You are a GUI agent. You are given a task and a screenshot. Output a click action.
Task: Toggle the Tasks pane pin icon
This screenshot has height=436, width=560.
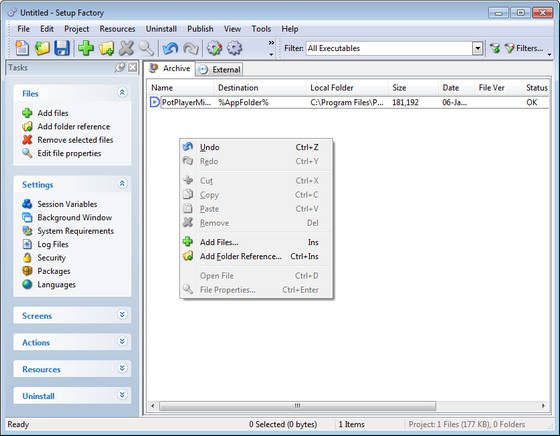(120, 67)
